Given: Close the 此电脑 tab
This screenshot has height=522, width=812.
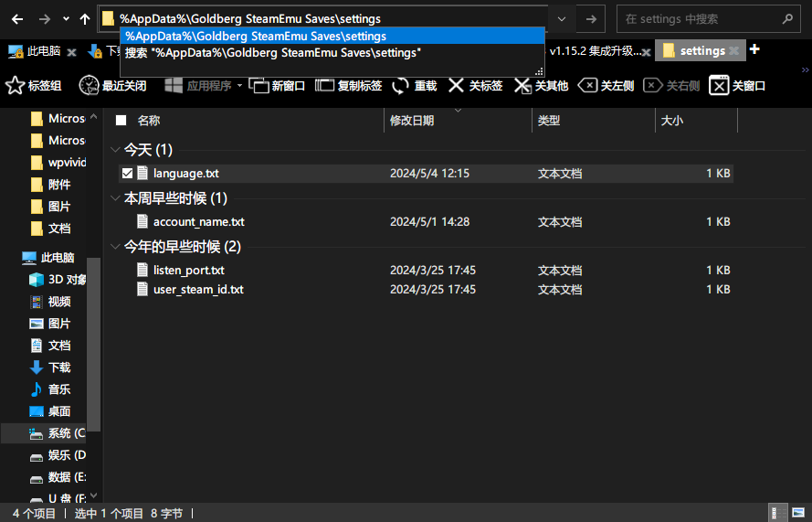Looking at the screenshot, I should coord(72,52).
